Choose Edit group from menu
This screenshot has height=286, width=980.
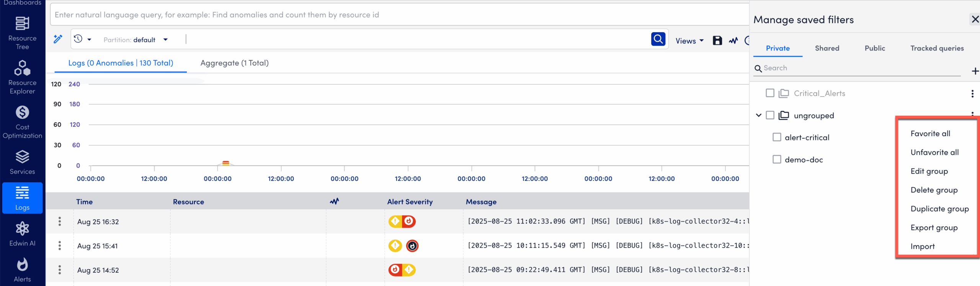(x=929, y=171)
